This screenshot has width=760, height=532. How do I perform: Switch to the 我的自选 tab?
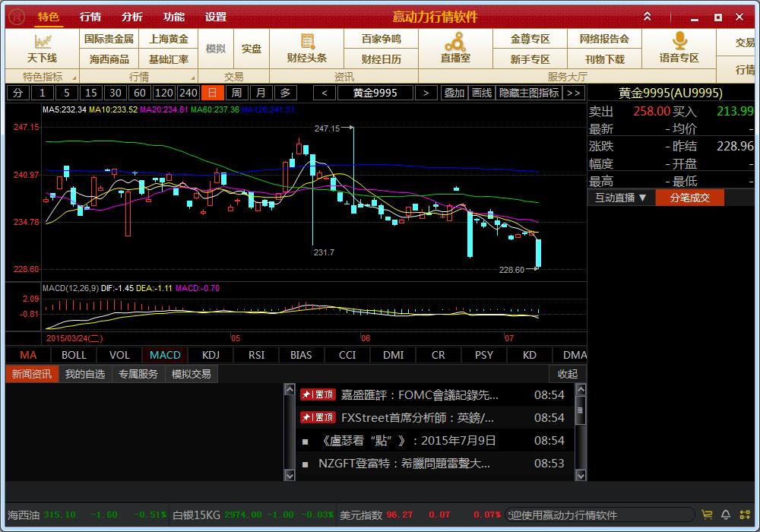[x=85, y=374]
